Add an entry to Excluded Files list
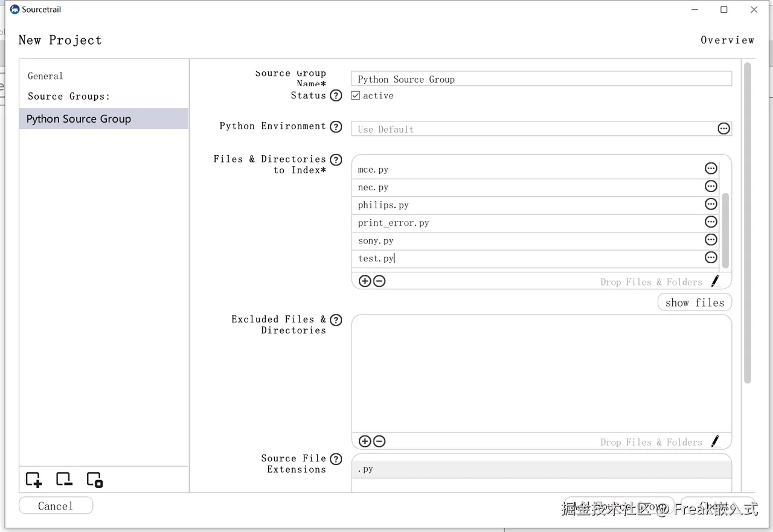Viewport: 773px width, 532px height. click(x=365, y=441)
